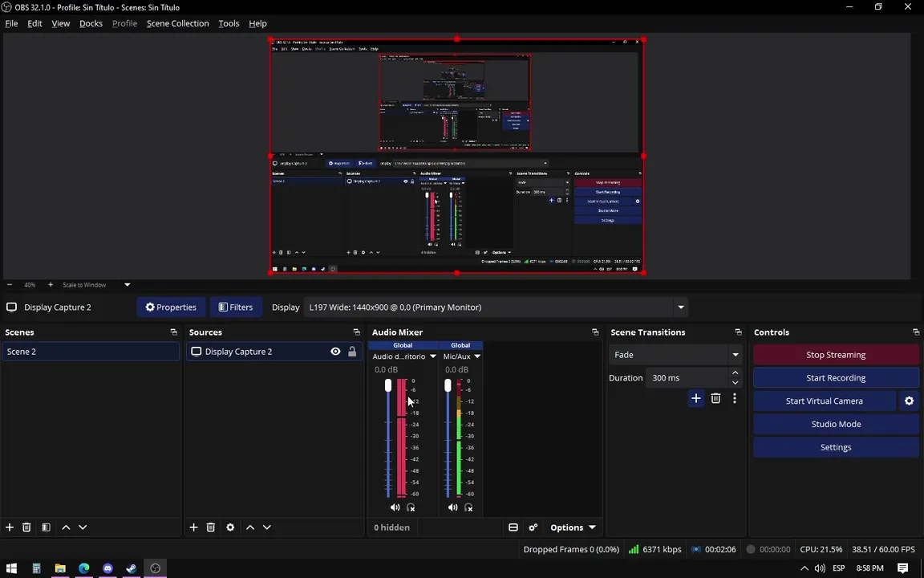
Task: Open preview scaling dropdown arrow
Action: (128, 285)
